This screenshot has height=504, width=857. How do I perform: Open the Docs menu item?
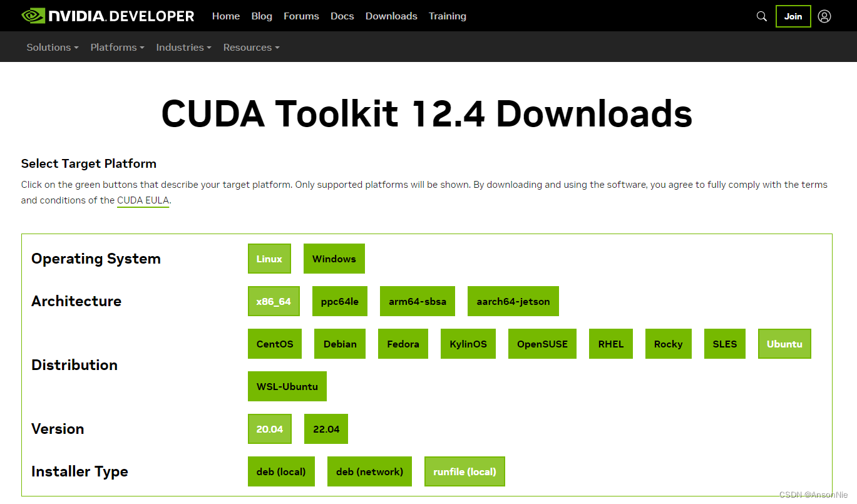[x=342, y=16]
